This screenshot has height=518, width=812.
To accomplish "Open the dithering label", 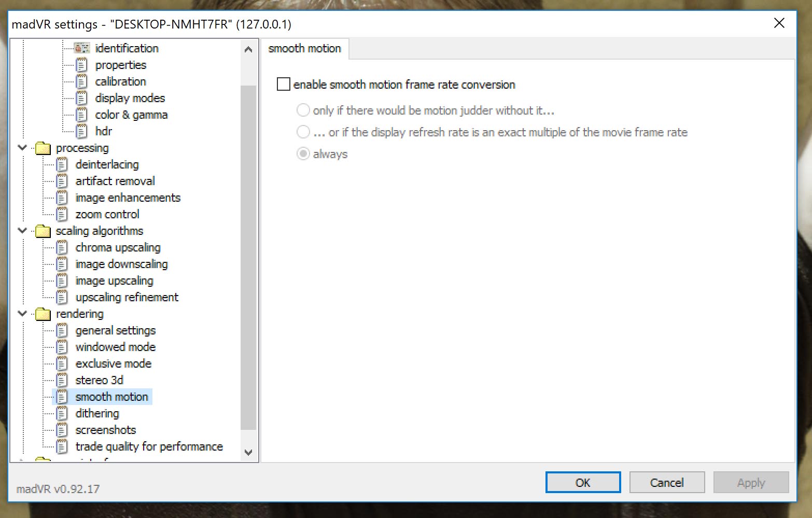I will click(x=97, y=413).
